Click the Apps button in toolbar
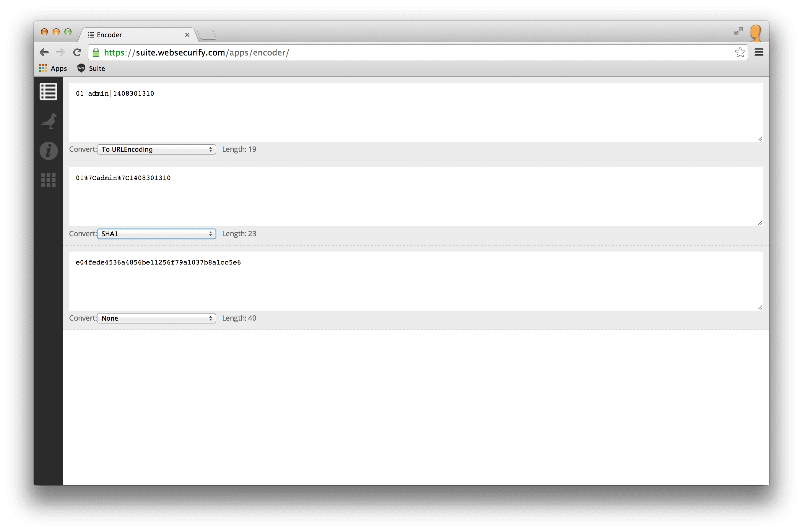Screen dimensions: 803x532 (53, 68)
